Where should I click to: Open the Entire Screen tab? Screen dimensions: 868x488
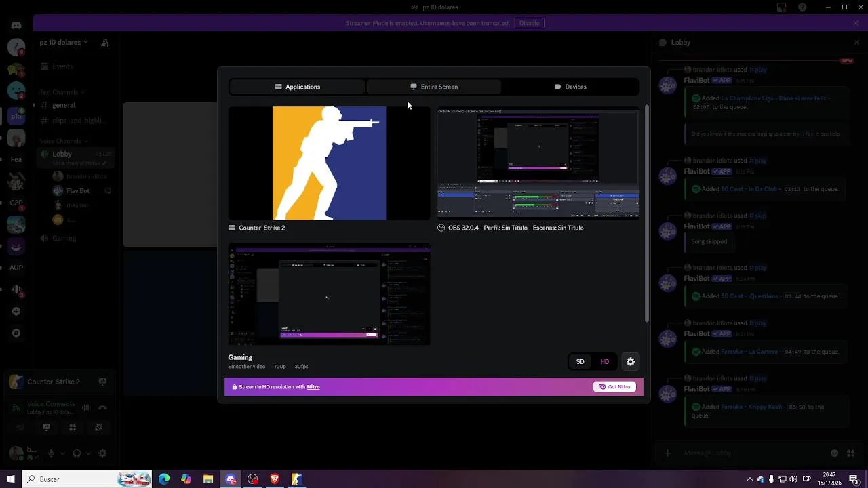(x=434, y=87)
